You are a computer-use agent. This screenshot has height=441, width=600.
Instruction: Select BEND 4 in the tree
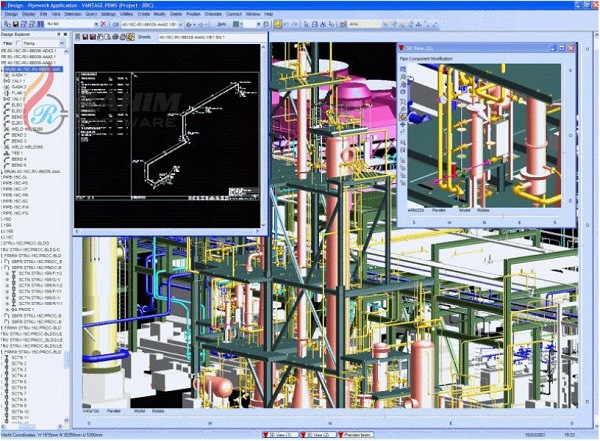tap(19, 159)
